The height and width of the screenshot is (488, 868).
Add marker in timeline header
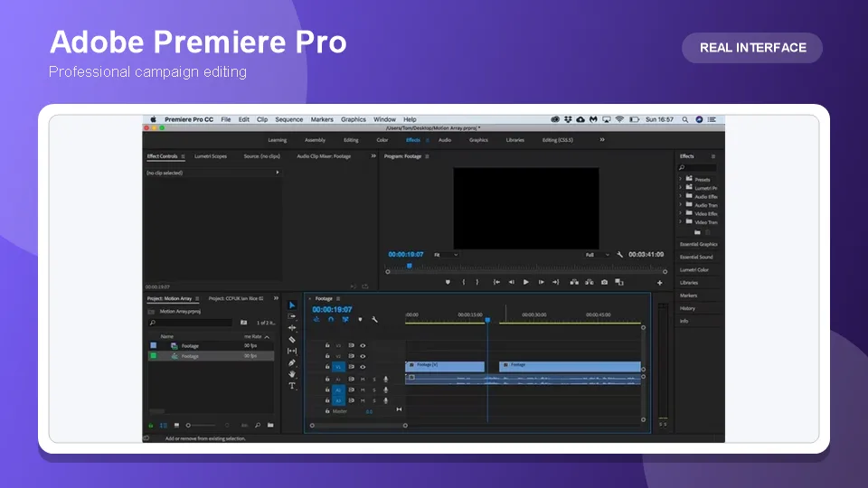pos(360,319)
